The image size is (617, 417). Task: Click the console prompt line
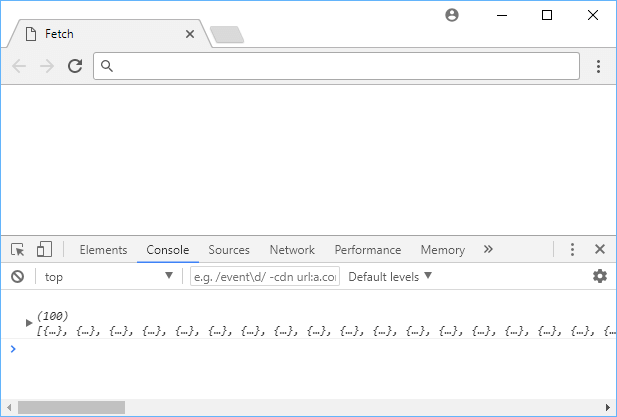[x=308, y=349]
